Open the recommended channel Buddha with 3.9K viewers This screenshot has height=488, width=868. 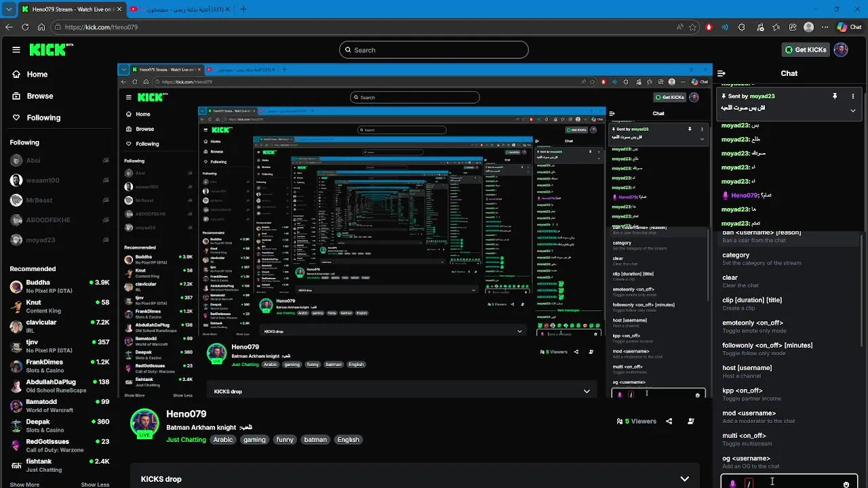pyautogui.click(x=60, y=286)
